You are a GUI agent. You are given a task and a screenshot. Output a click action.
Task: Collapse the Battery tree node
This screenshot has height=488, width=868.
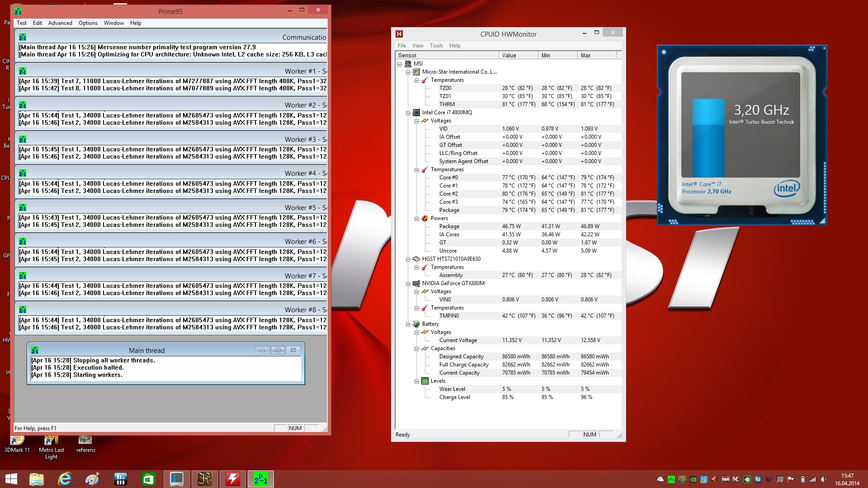tap(408, 324)
